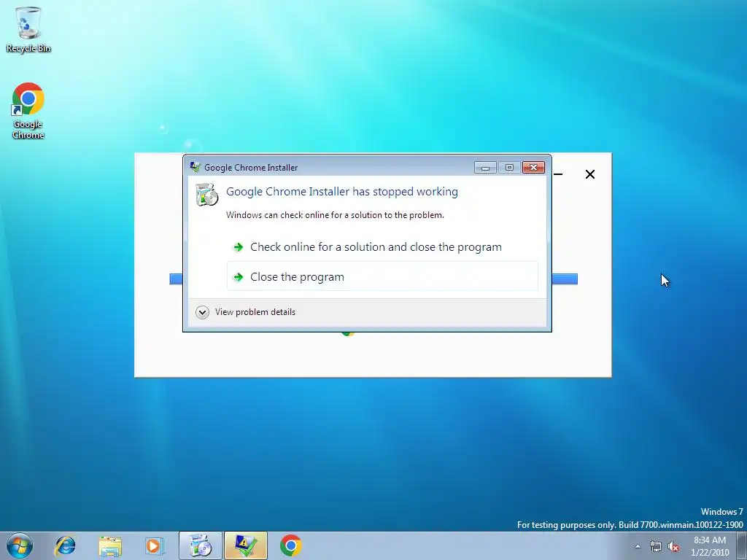This screenshot has height=560, width=747.
Task: Open Windows Explorer from the taskbar
Action: (110, 545)
